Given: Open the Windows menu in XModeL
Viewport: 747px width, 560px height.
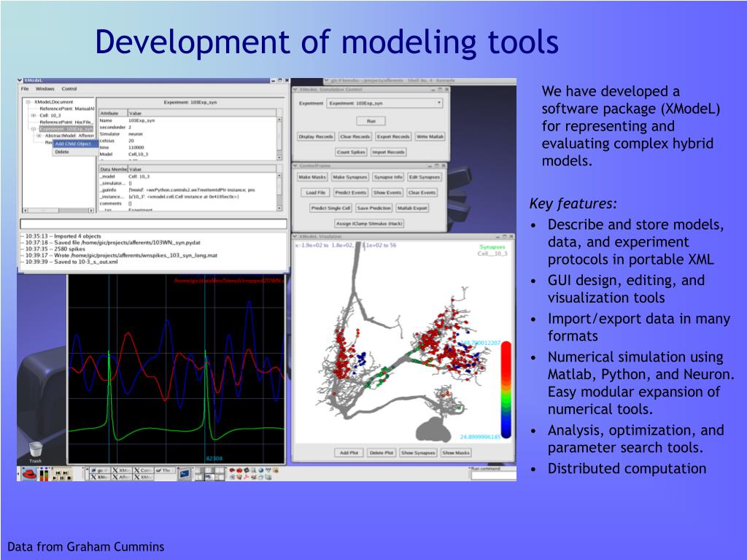Looking at the screenshot, I should [x=44, y=88].
